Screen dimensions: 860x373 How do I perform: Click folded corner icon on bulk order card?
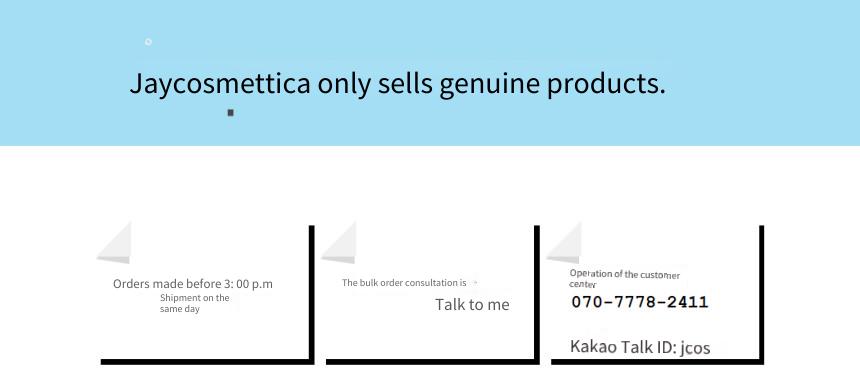(x=338, y=242)
